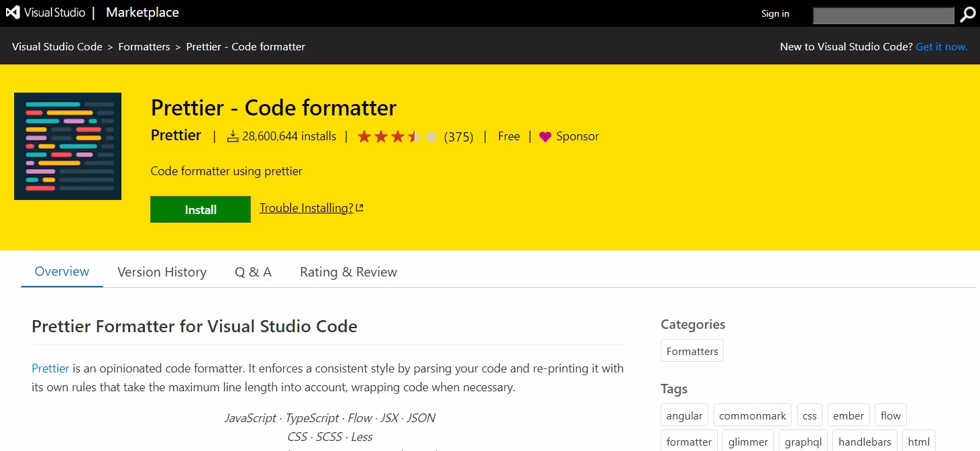This screenshot has height=451, width=980.
Task: Click the commonmark tag
Action: coord(753,415)
